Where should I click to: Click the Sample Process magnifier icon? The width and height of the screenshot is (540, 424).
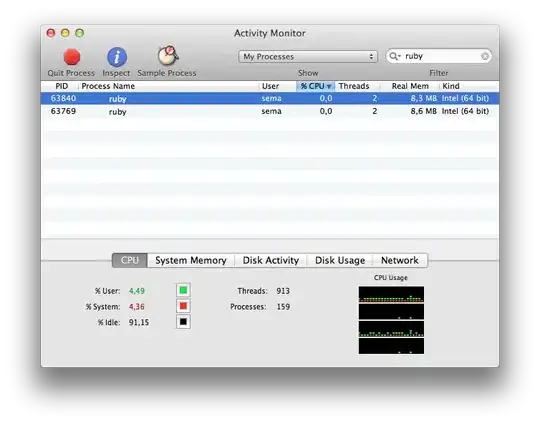click(168, 55)
